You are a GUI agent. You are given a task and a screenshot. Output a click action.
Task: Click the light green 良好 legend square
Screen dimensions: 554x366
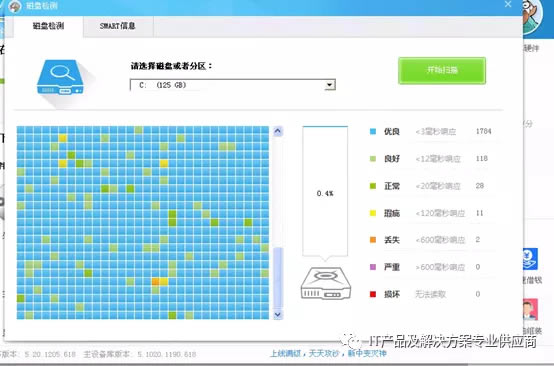pos(373,159)
